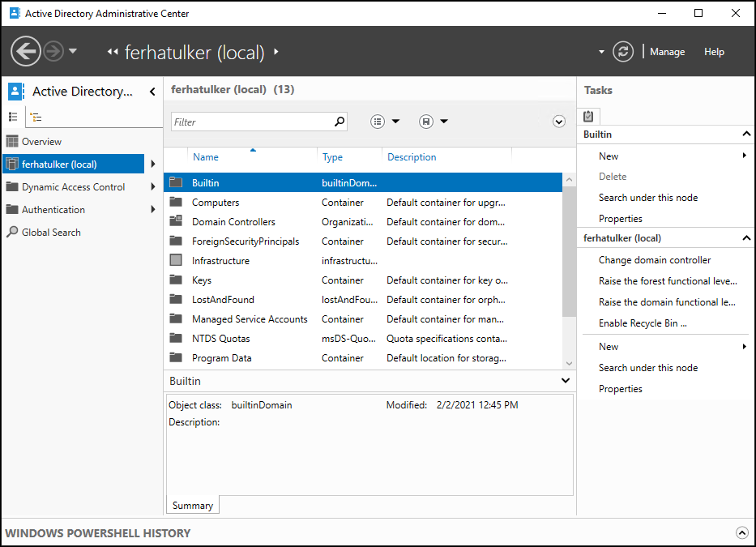Click the Active Directory Administrative Center title icon
Image resolution: width=756 pixels, height=547 pixels.
(15, 13)
